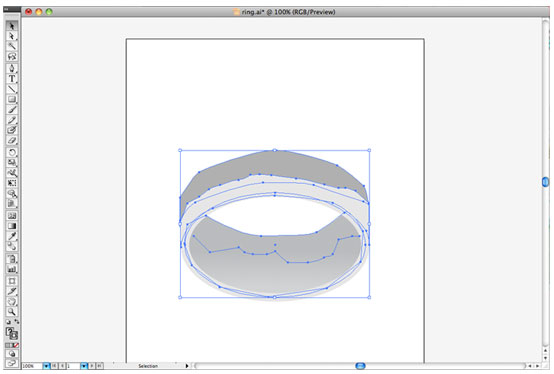
Task: Activate the Rotate tool
Action: [12, 152]
